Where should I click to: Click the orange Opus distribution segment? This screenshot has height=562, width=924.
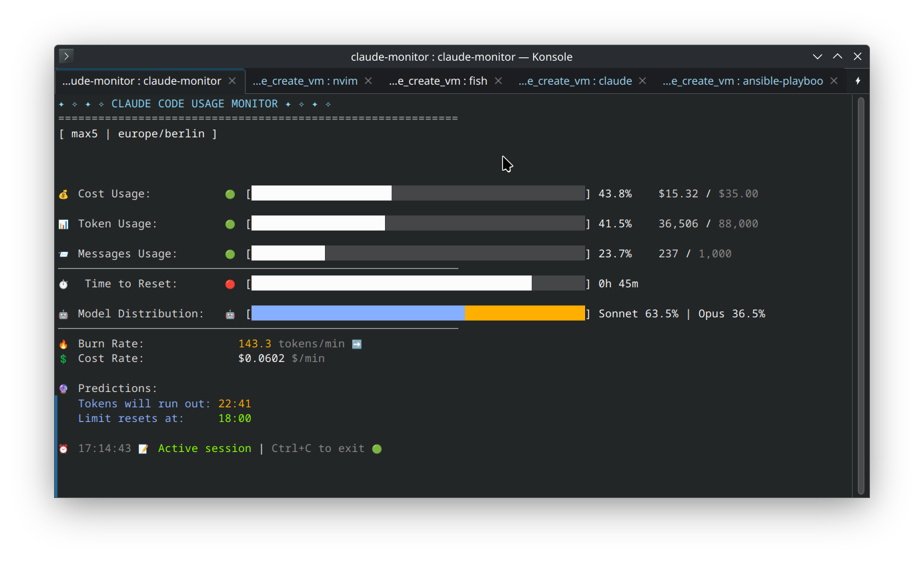click(524, 313)
